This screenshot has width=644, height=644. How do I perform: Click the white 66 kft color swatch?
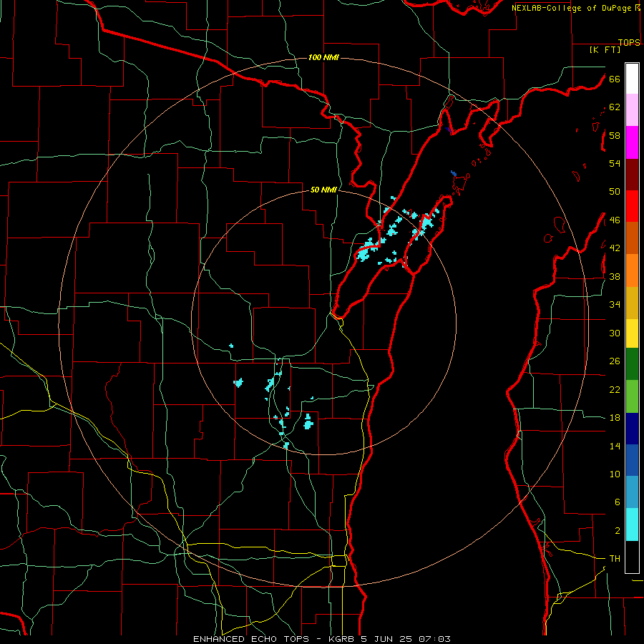click(632, 79)
